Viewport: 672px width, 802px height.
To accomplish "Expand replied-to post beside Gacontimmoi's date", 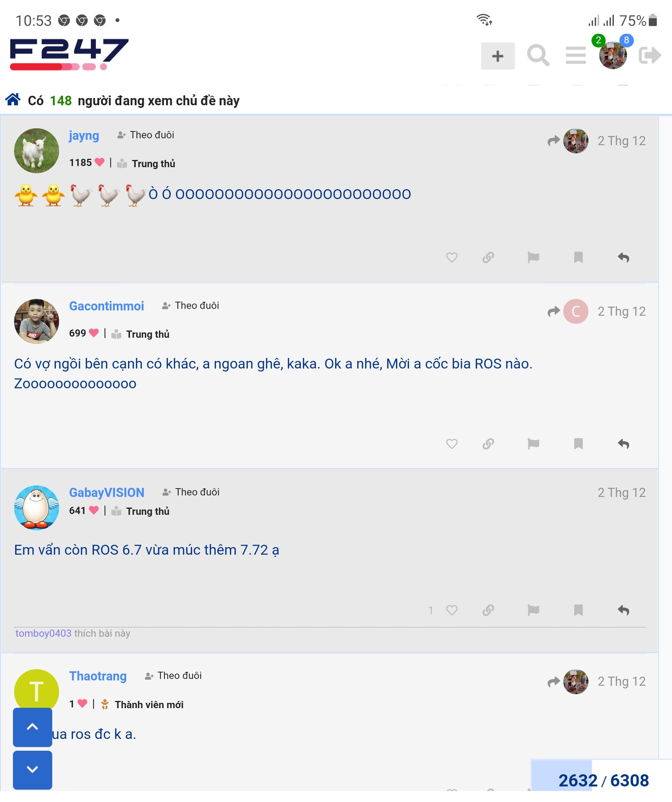I will tap(568, 312).
